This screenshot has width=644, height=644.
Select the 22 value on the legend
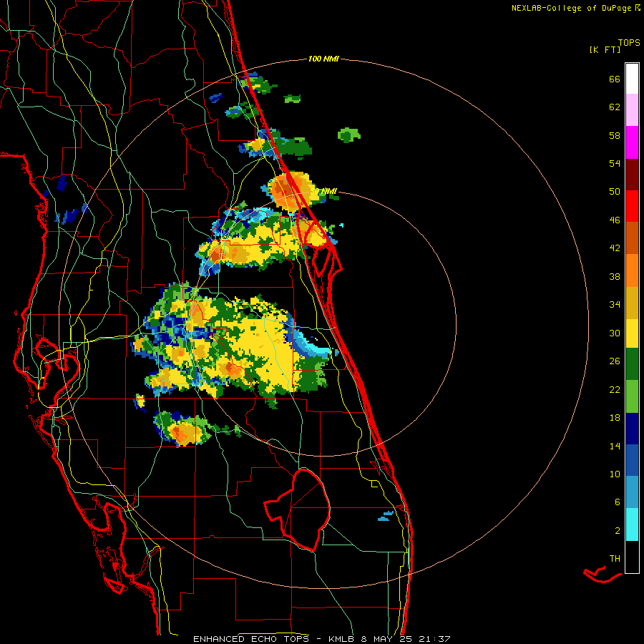(615, 389)
